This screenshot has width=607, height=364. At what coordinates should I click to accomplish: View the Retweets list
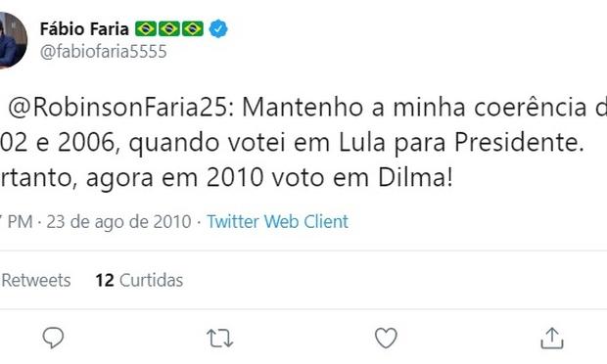(35, 280)
